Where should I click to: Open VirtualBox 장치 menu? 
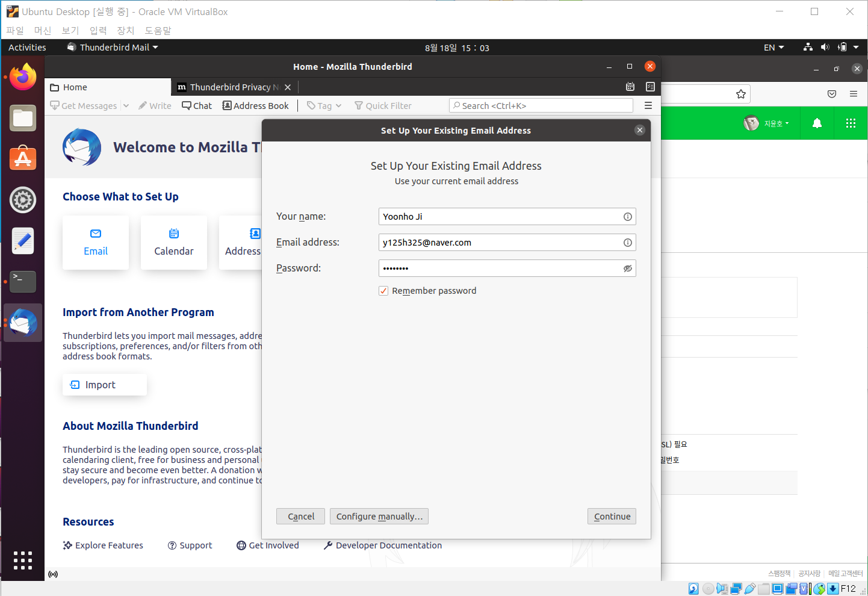point(126,30)
